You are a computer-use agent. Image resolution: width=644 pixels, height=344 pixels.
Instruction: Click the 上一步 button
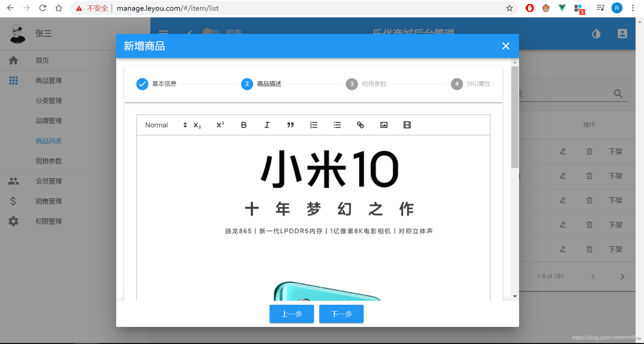pyautogui.click(x=291, y=314)
